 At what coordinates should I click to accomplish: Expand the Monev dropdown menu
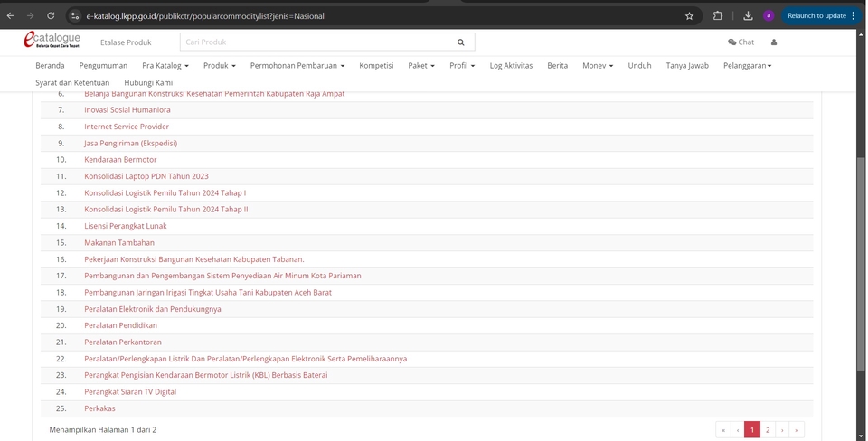tap(598, 65)
